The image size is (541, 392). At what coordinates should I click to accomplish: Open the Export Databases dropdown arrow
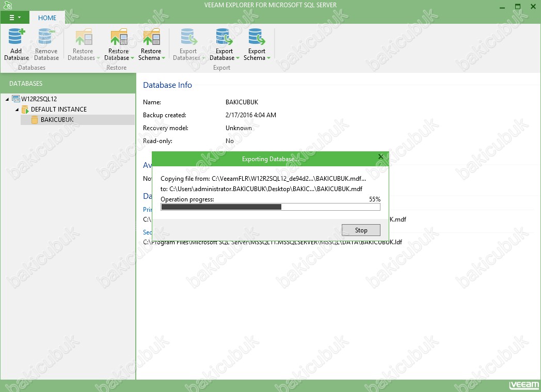pos(203,58)
